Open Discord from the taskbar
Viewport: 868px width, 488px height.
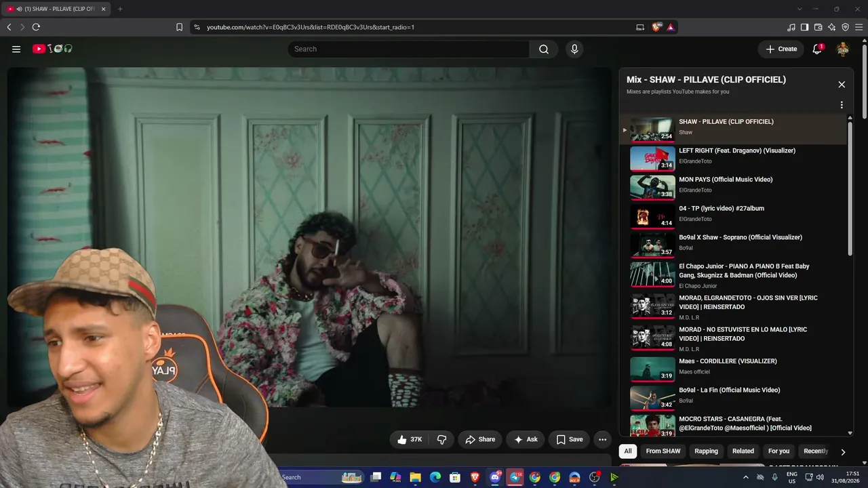pyautogui.click(x=495, y=477)
